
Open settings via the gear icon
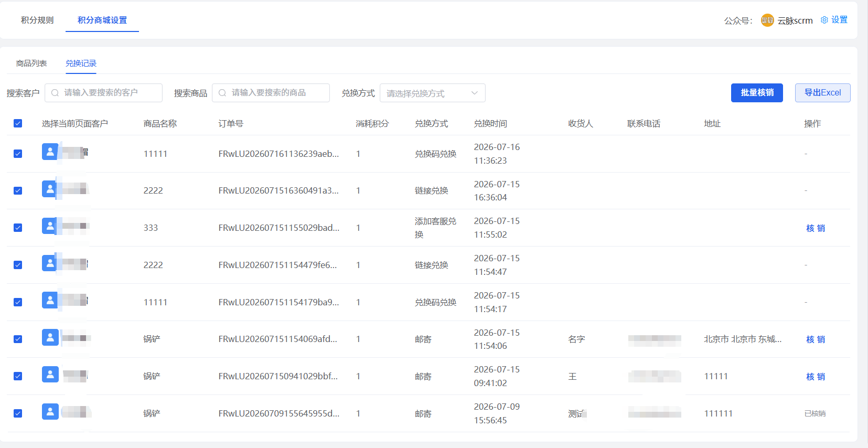click(824, 20)
